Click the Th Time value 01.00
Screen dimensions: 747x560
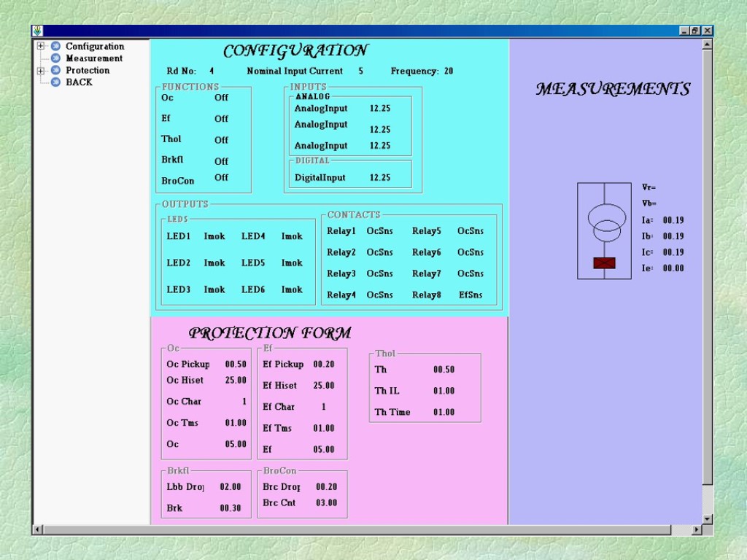pyautogui.click(x=444, y=413)
